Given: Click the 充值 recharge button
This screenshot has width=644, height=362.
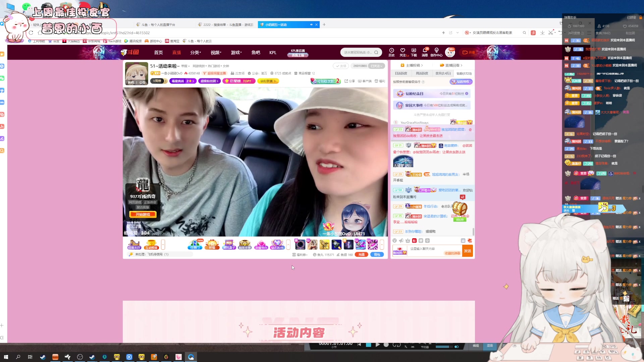Looking at the screenshot, I should (x=362, y=254).
